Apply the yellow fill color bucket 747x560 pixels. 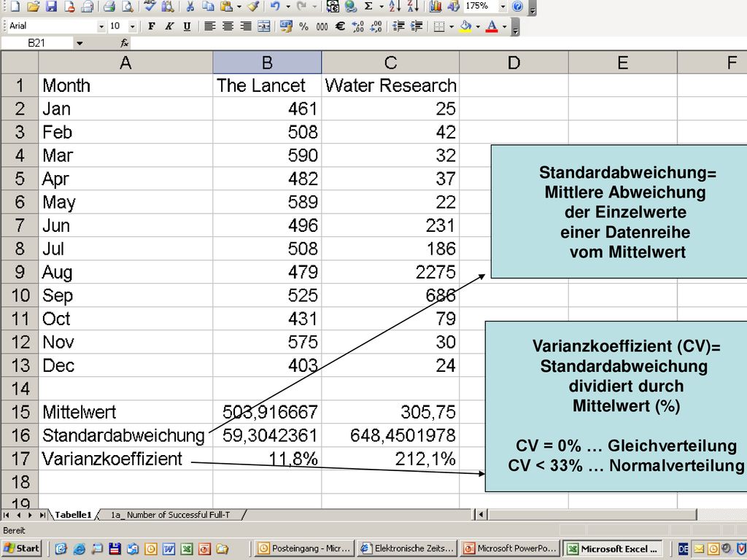point(466,26)
